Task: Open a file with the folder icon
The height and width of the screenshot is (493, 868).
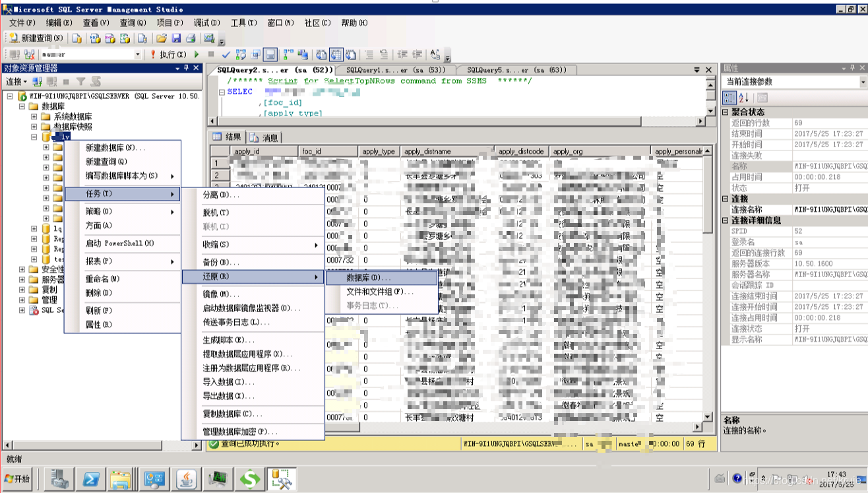Action: pos(162,38)
